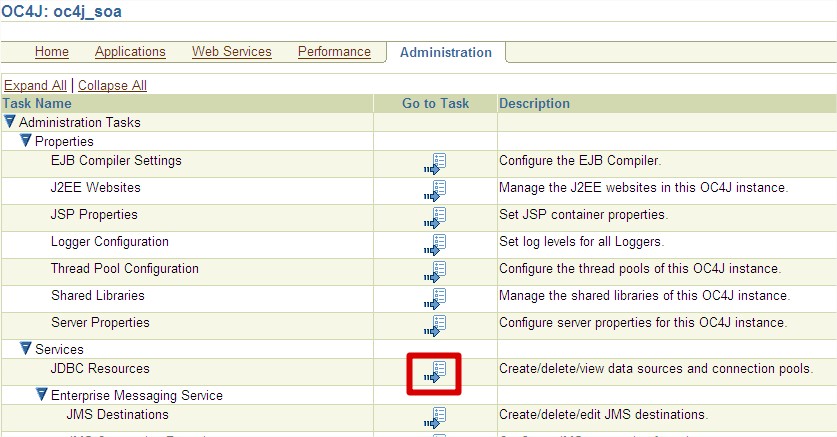Select the Administration tab
837x437 pixels.
446,53
